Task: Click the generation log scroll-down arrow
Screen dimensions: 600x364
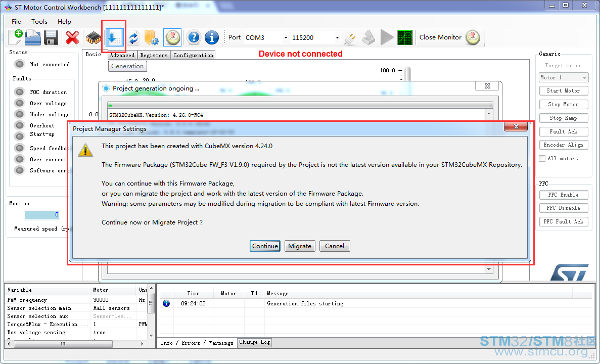Action: pos(489,269)
